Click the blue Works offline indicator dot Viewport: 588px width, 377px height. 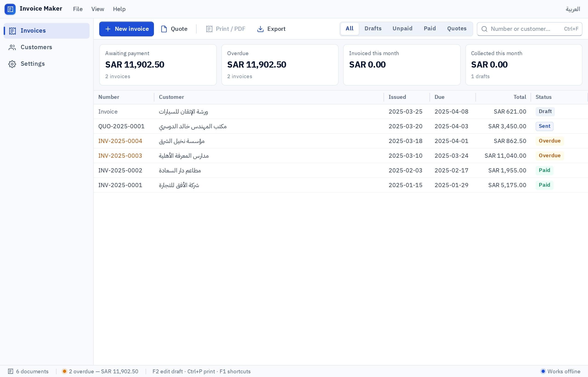click(x=543, y=371)
